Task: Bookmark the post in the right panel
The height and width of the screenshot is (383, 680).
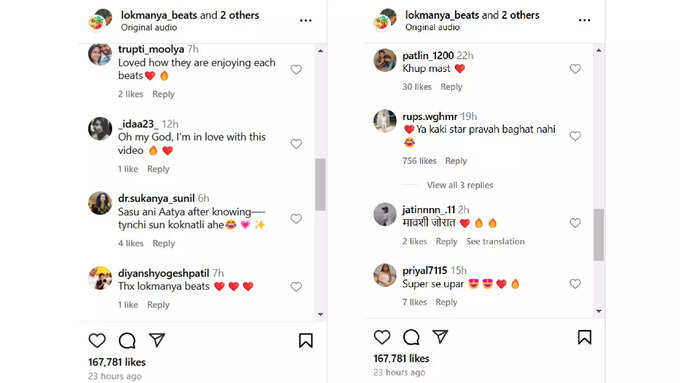Action: coord(584,337)
